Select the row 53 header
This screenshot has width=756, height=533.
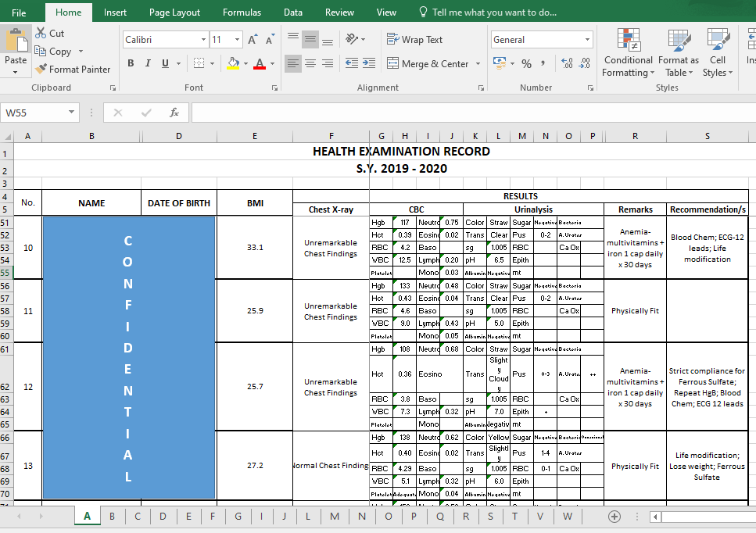[6, 248]
